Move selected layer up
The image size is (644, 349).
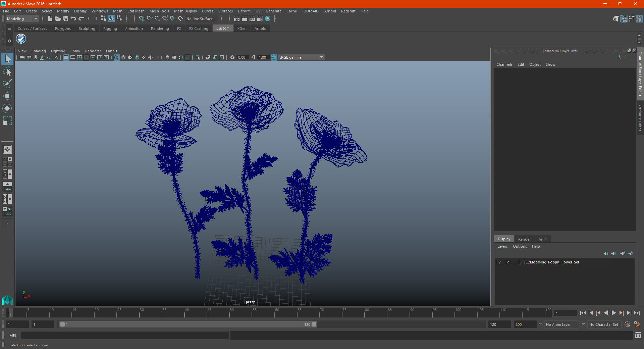click(x=606, y=253)
